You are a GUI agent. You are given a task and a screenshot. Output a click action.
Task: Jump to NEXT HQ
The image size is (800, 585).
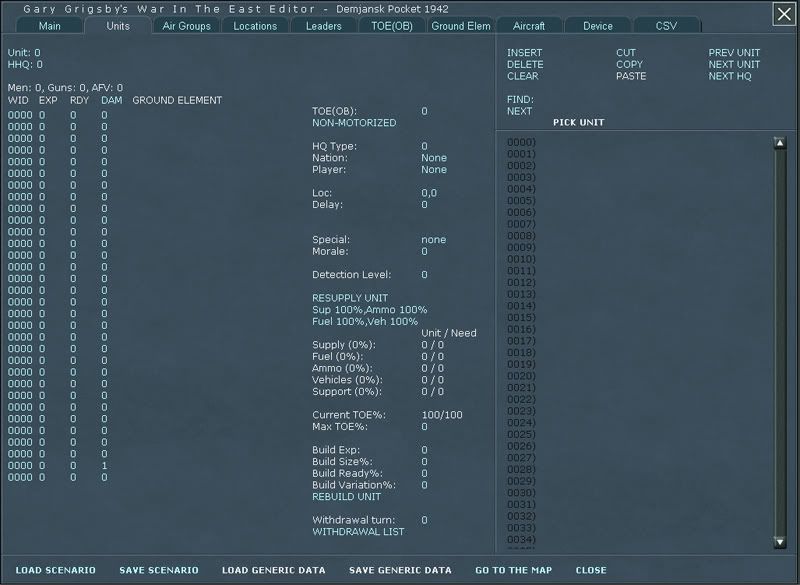(730, 76)
